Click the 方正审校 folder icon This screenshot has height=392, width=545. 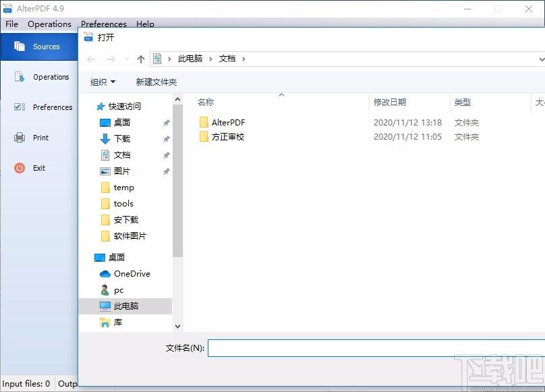click(204, 136)
